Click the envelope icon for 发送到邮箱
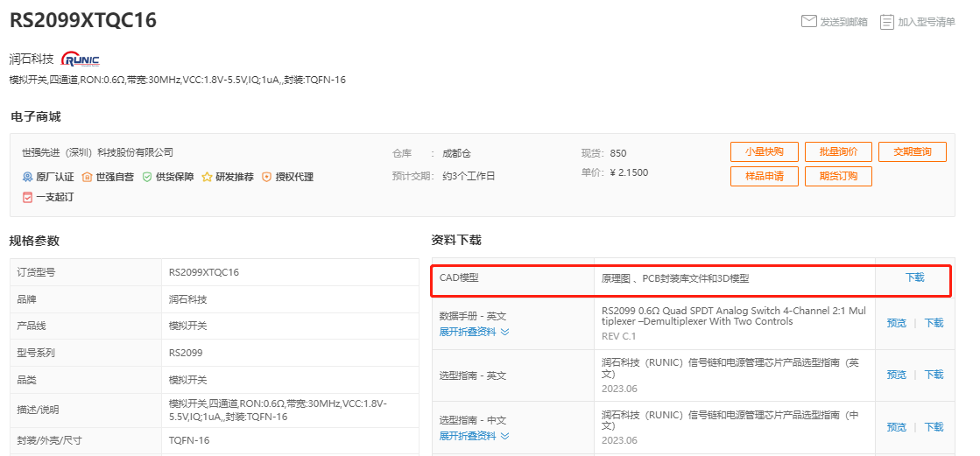Viewport: 980px width, 456px height. click(x=808, y=21)
